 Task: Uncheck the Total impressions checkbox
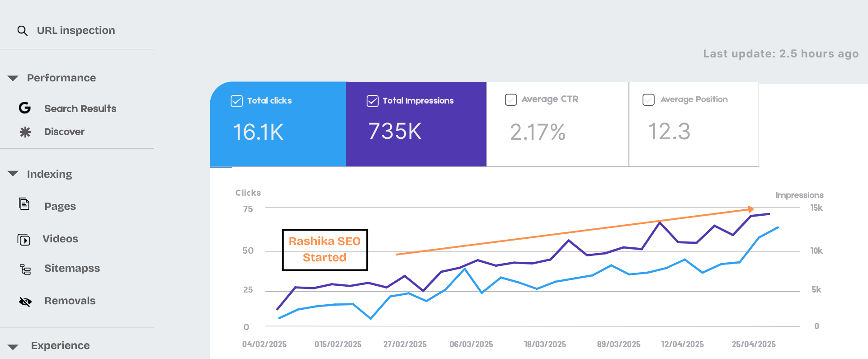(372, 101)
